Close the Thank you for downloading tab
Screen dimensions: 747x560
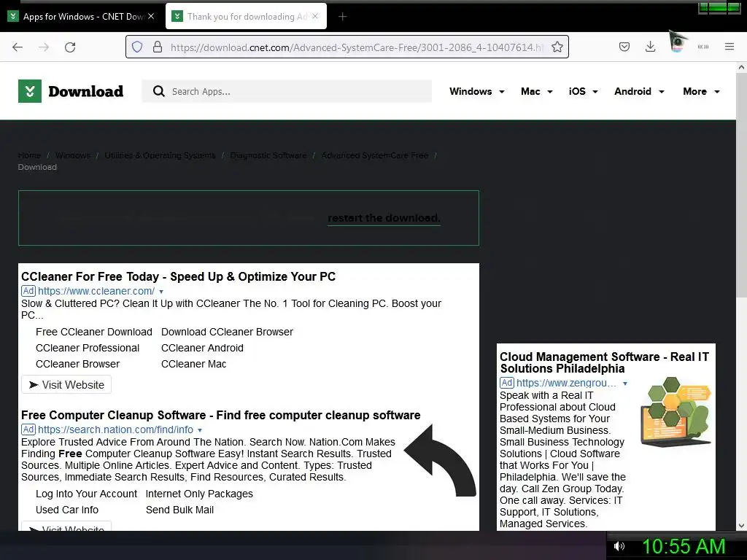coord(315,16)
